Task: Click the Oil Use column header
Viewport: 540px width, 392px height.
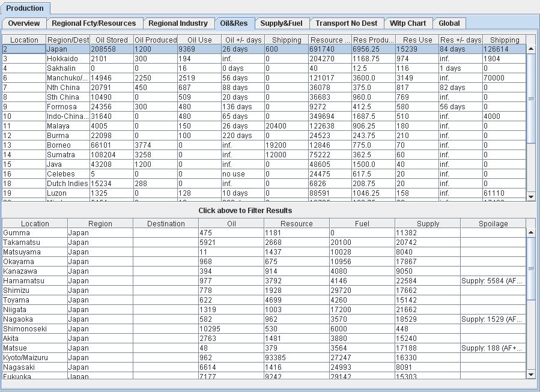Action: coord(199,40)
